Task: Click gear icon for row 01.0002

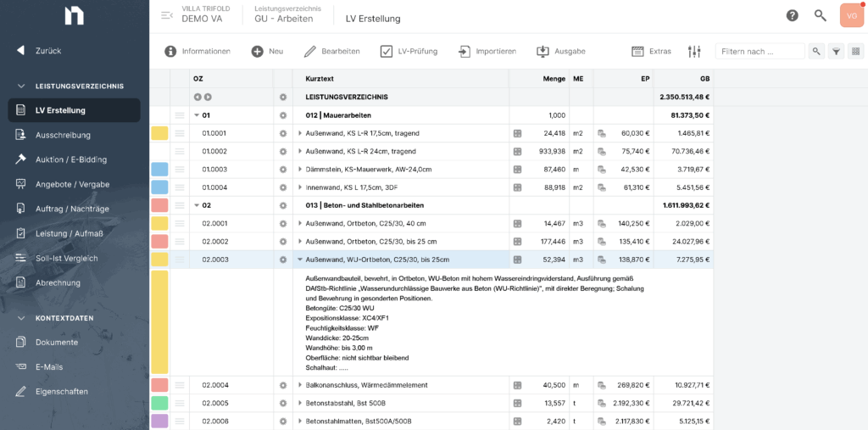Action: pos(283,151)
